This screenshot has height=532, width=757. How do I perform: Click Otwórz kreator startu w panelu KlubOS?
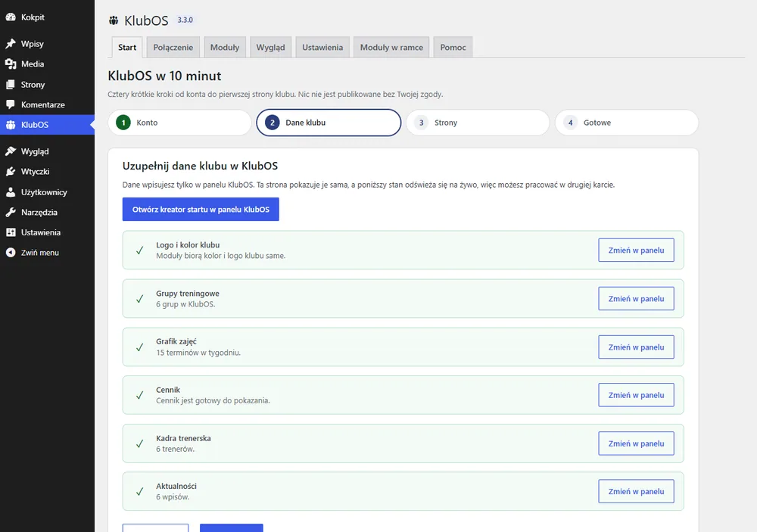pos(201,210)
